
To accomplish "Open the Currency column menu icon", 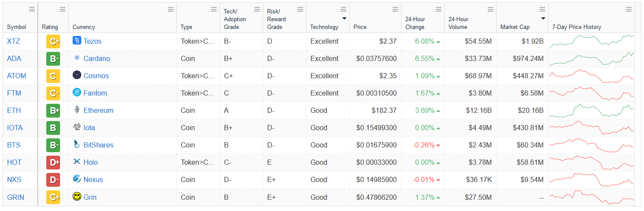I will coord(171,10).
